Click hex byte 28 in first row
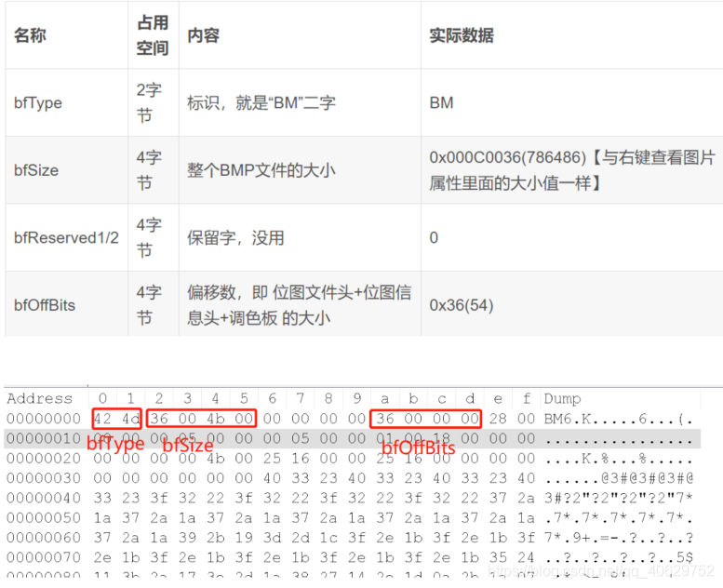Screen dimensions: 723x588 (498, 419)
